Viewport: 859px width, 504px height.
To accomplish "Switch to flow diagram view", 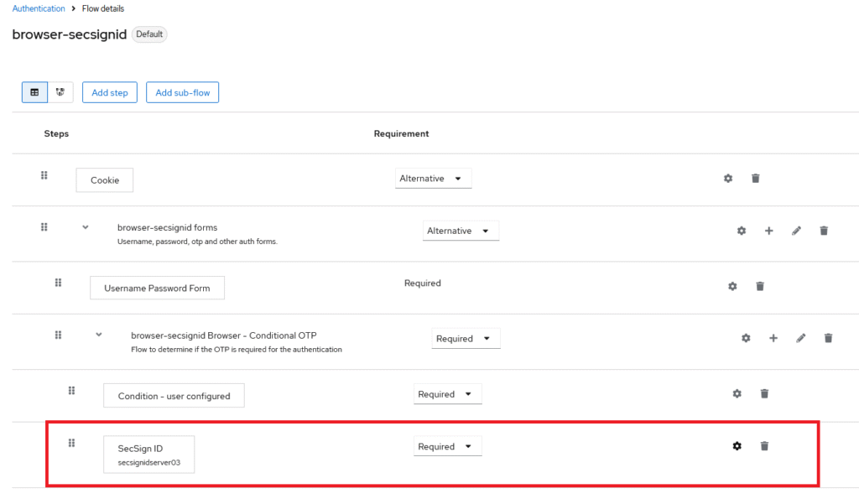I will [x=60, y=92].
